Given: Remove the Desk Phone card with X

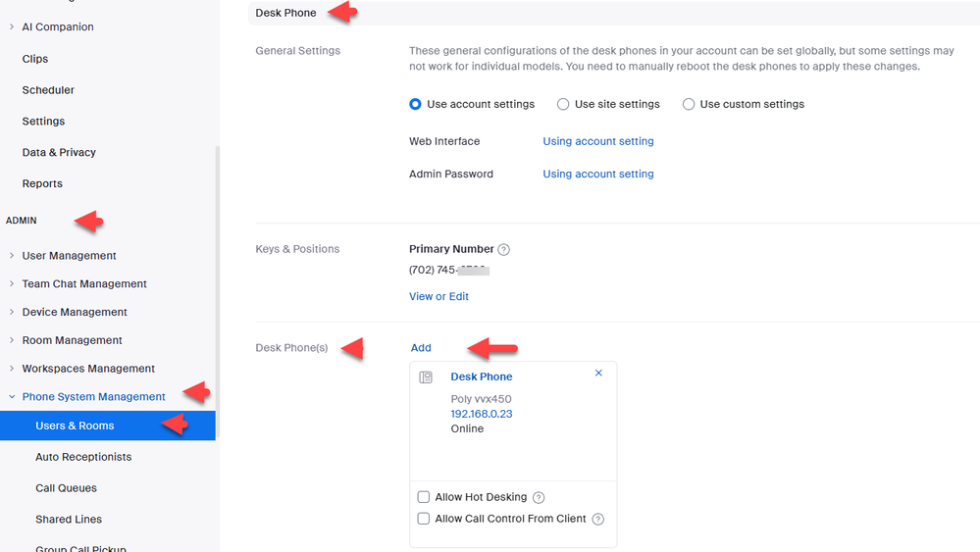Looking at the screenshot, I should click(598, 374).
